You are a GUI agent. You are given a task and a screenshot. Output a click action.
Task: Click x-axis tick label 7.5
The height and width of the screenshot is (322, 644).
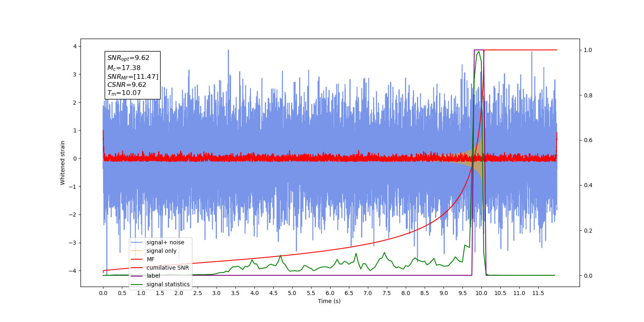387,293
